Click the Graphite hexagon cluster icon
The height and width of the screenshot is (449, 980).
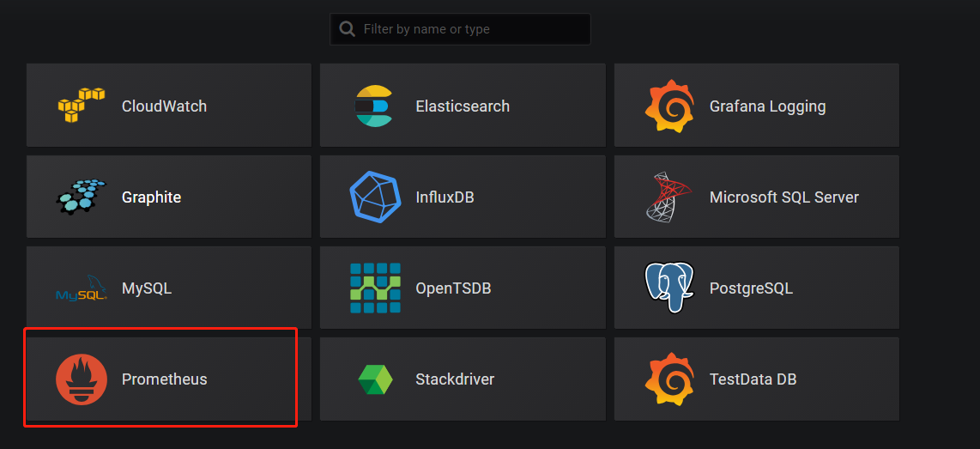[x=82, y=197]
